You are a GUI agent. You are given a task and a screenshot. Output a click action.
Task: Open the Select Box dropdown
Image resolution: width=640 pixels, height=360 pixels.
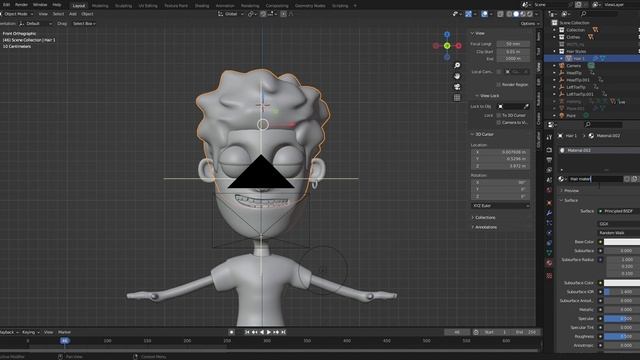tap(84, 24)
